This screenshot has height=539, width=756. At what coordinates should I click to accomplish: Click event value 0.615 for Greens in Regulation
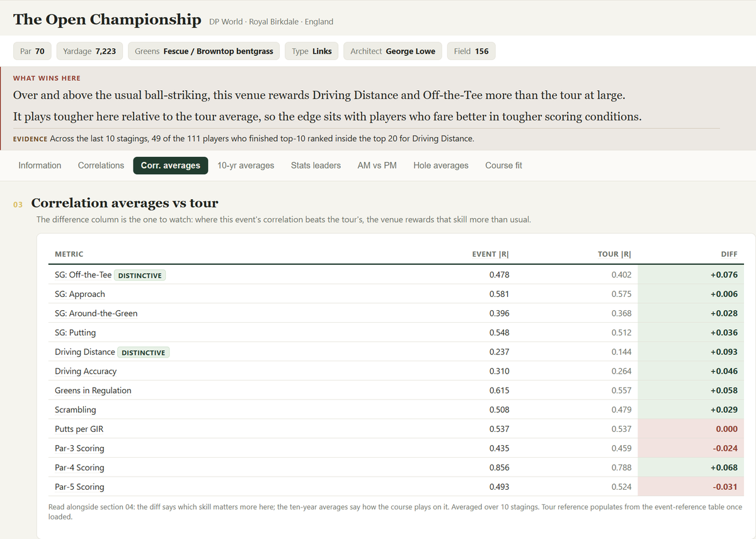(499, 390)
